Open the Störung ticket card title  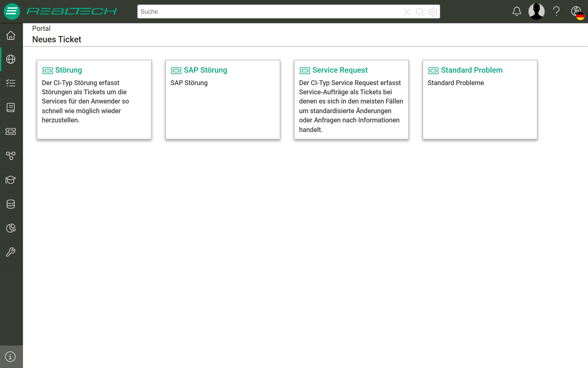pos(68,70)
